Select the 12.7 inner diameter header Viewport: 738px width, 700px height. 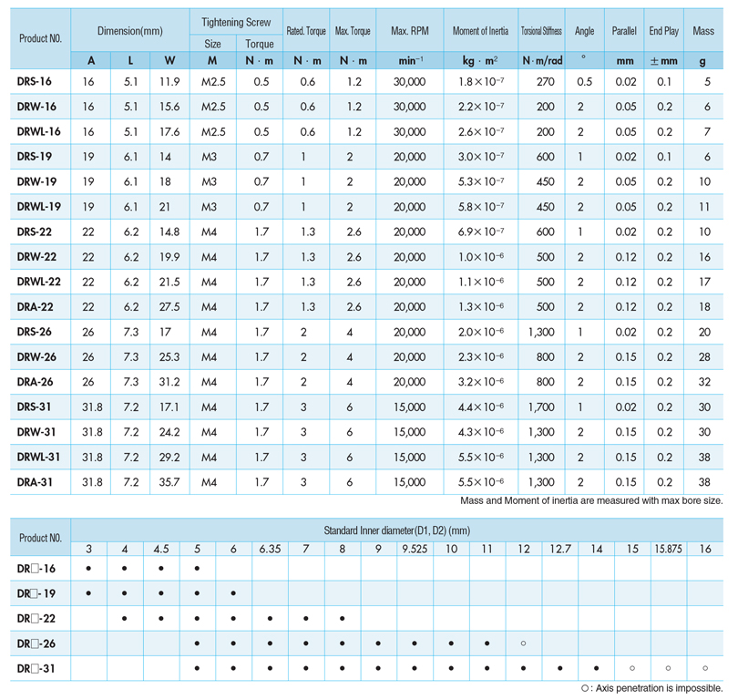560,549
